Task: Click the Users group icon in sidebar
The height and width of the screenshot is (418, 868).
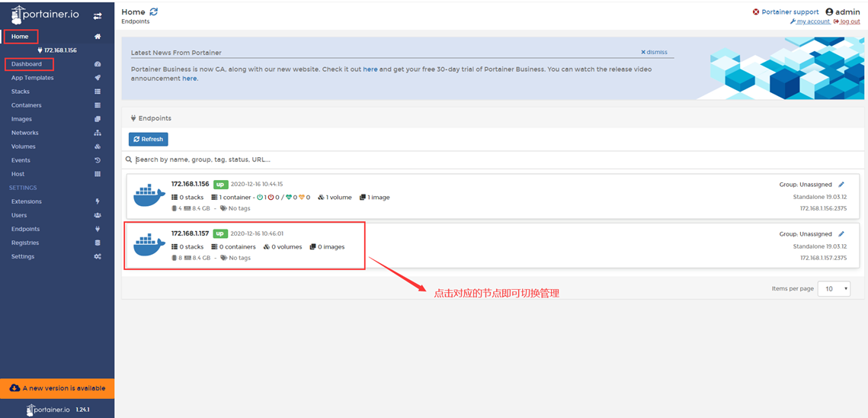Action: tap(98, 215)
